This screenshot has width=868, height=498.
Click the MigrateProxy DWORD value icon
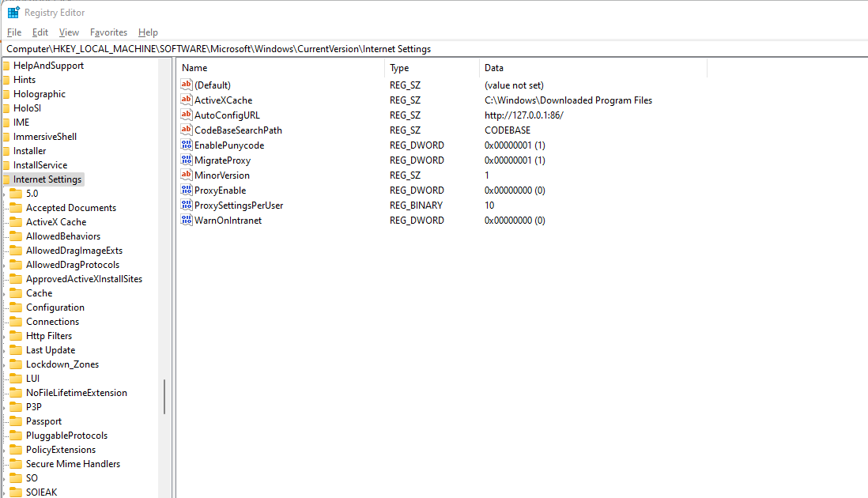(x=187, y=160)
